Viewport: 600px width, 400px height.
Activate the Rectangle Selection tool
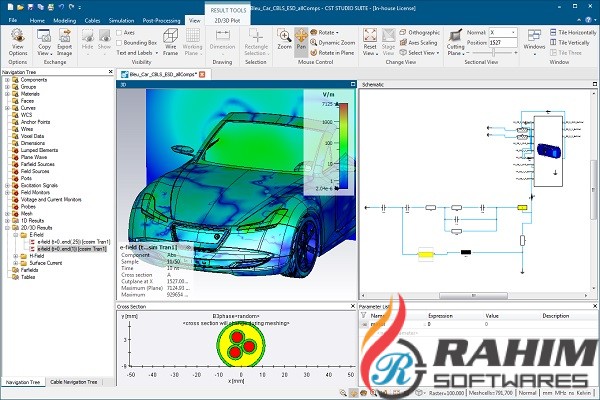tap(256, 42)
